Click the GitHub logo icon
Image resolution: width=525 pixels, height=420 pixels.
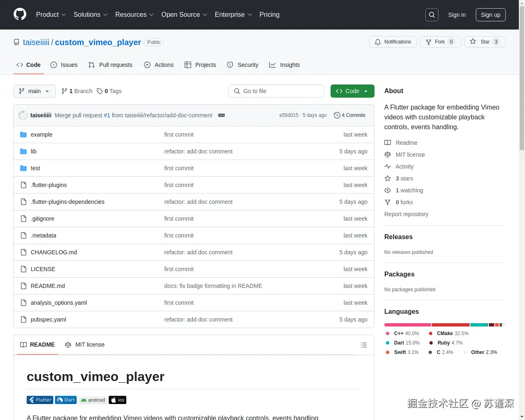[x=20, y=15]
